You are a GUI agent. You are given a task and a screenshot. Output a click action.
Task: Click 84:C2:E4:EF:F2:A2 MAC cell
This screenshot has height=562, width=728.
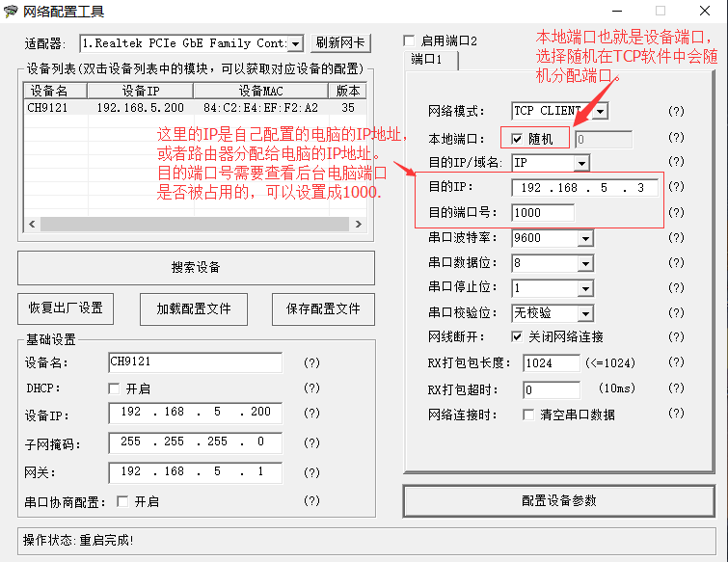click(x=261, y=108)
